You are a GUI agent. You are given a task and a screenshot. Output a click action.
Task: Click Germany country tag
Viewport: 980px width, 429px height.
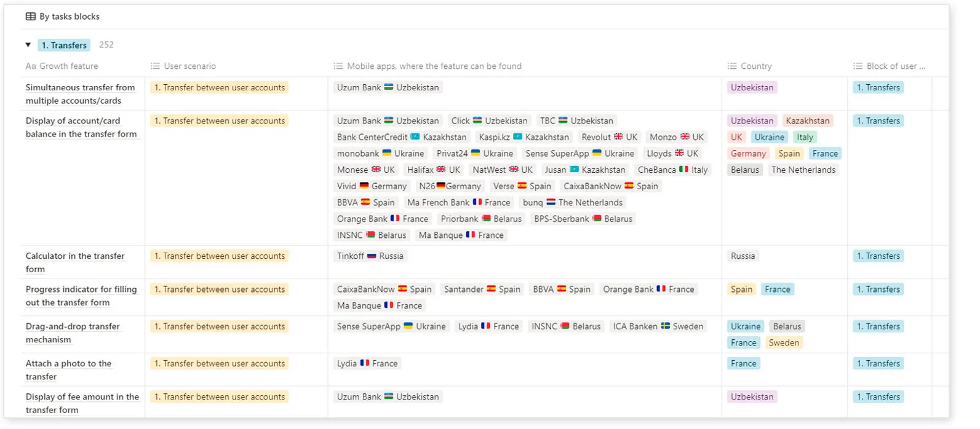point(748,154)
